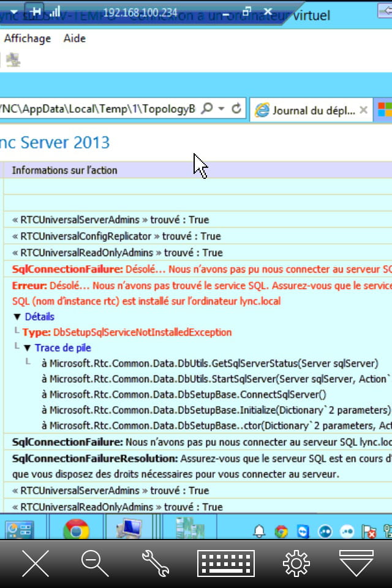
Task: Click the toolbar icon below Affichage menu
Action: [x=13, y=59]
